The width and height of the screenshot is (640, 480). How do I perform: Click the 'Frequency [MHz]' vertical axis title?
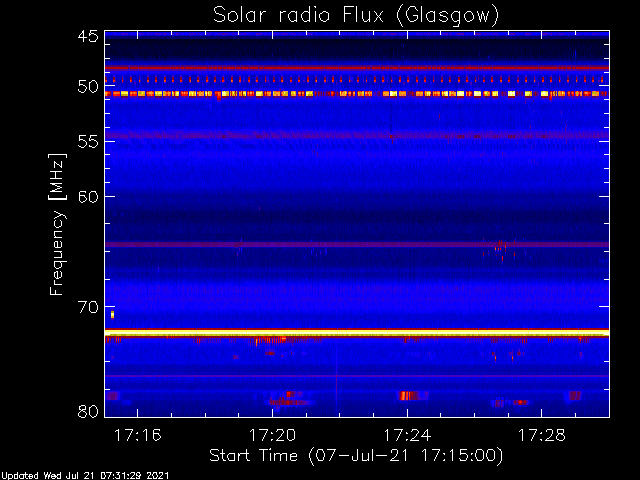click(x=57, y=224)
